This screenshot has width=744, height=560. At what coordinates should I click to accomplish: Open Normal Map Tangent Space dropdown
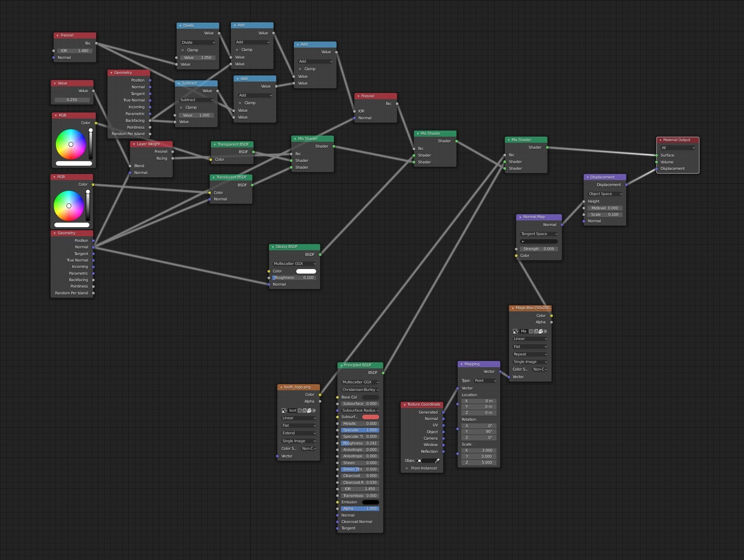[539, 234]
